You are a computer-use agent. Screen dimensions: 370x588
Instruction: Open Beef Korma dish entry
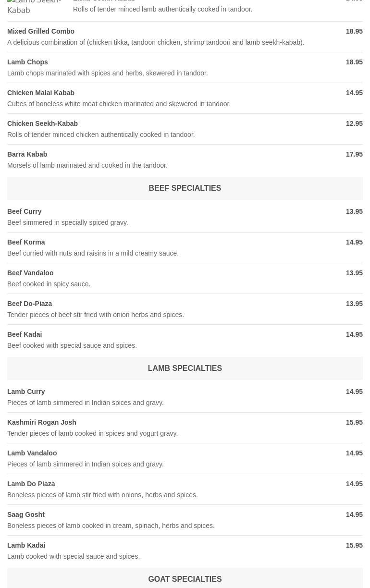(x=26, y=242)
